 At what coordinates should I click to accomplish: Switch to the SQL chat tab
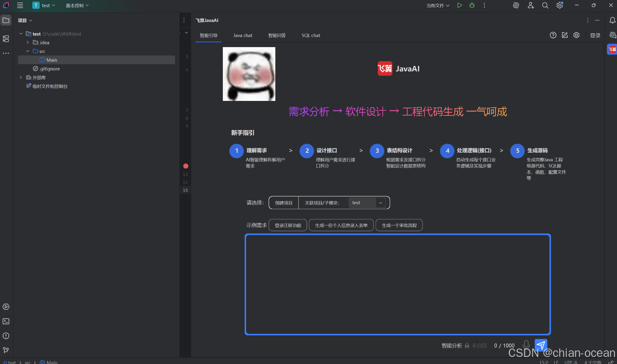(311, 35)
